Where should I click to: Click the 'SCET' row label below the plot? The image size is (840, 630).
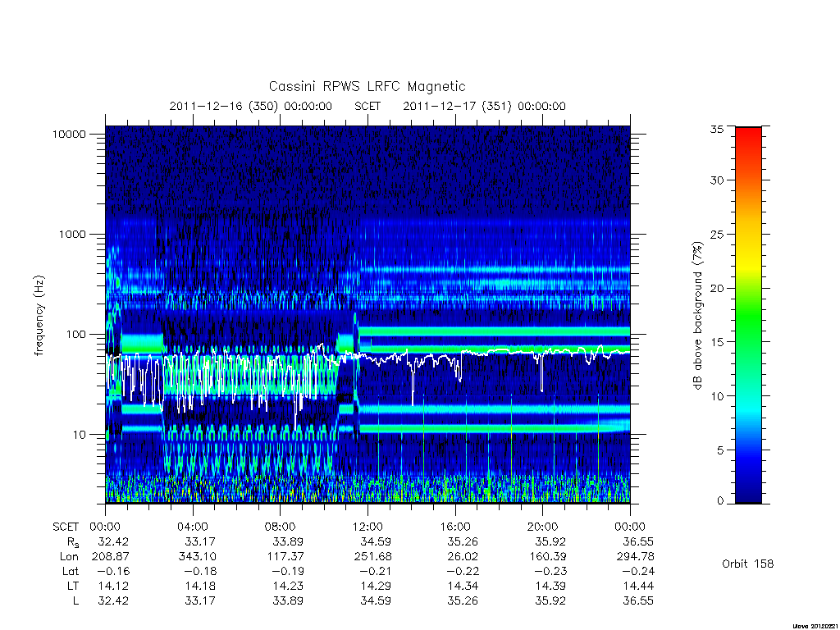pyautogui.click(x=66, y=527)
